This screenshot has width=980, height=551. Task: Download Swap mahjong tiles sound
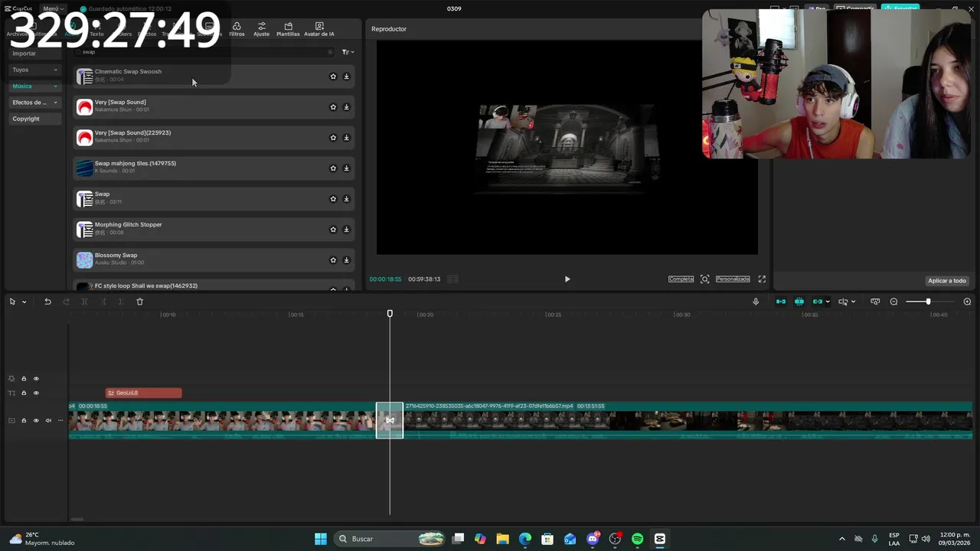click(346, 168)
